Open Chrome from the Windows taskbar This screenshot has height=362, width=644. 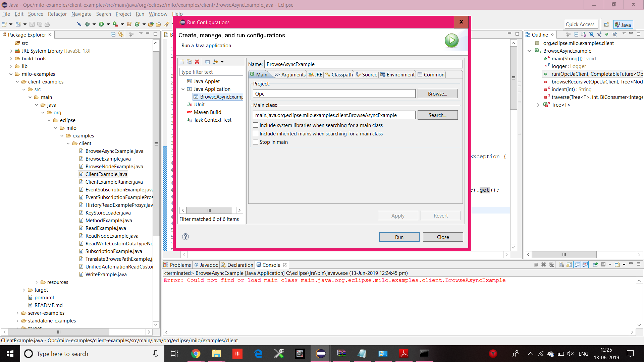click(x=196, y=354)
